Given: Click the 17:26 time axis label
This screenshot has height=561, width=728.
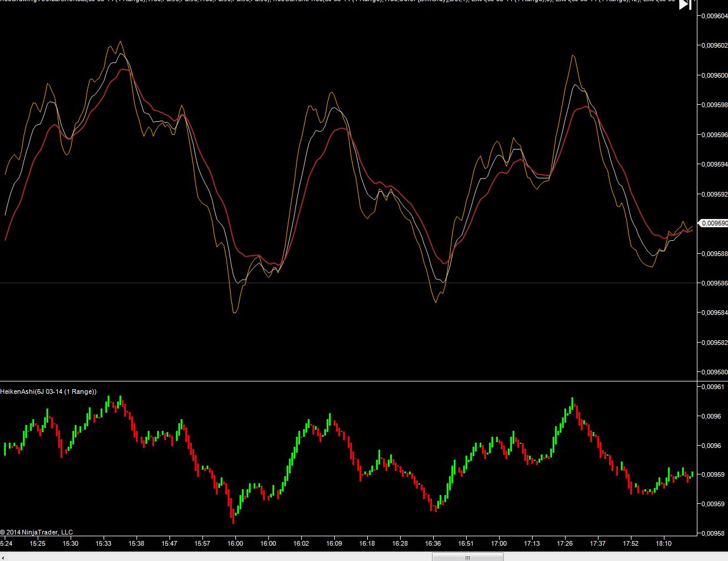Looking at the screenshot, I should (565, 543).
